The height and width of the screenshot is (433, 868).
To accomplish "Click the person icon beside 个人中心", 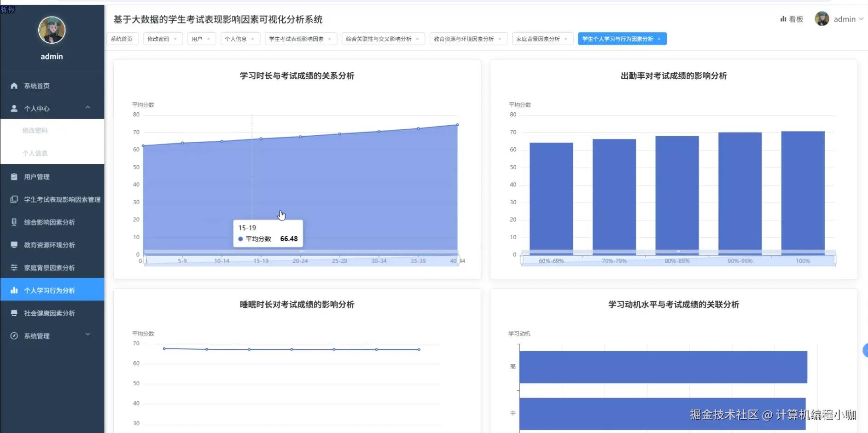I will click(x=14, y=108).
